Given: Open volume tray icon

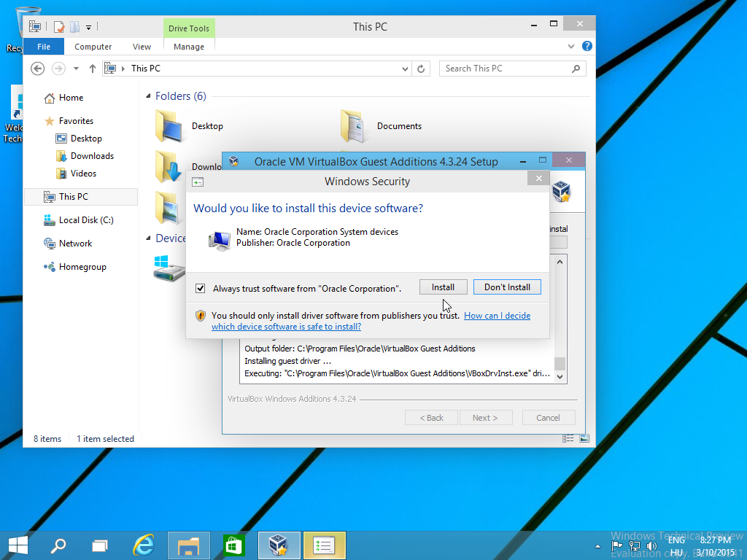Looking at the screenshot, I should [651, 546].
